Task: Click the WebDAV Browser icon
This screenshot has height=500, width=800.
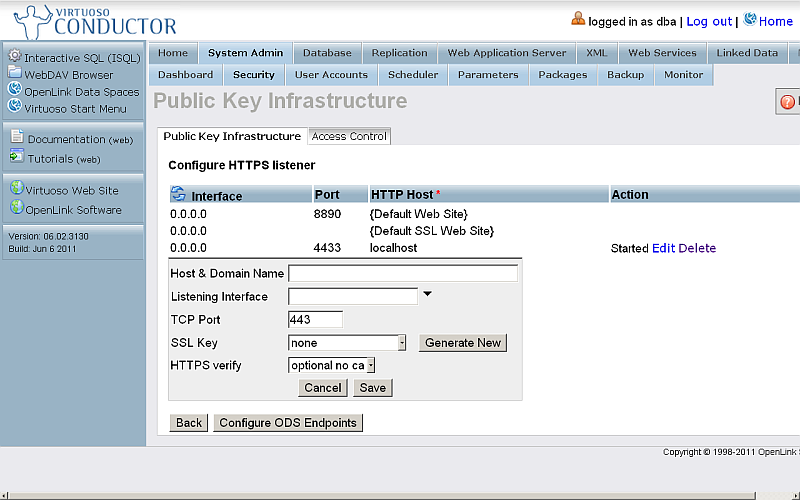Action: click(15, 73)
